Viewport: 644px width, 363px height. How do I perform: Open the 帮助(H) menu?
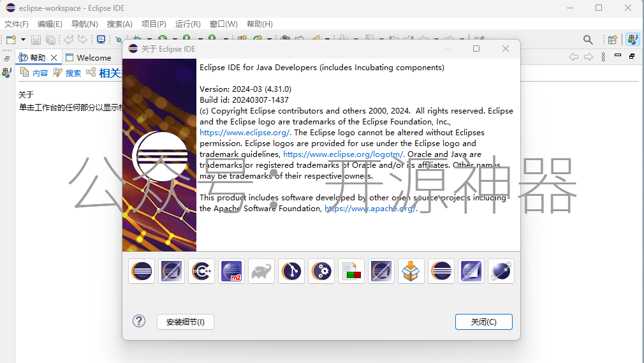point(260,24)
